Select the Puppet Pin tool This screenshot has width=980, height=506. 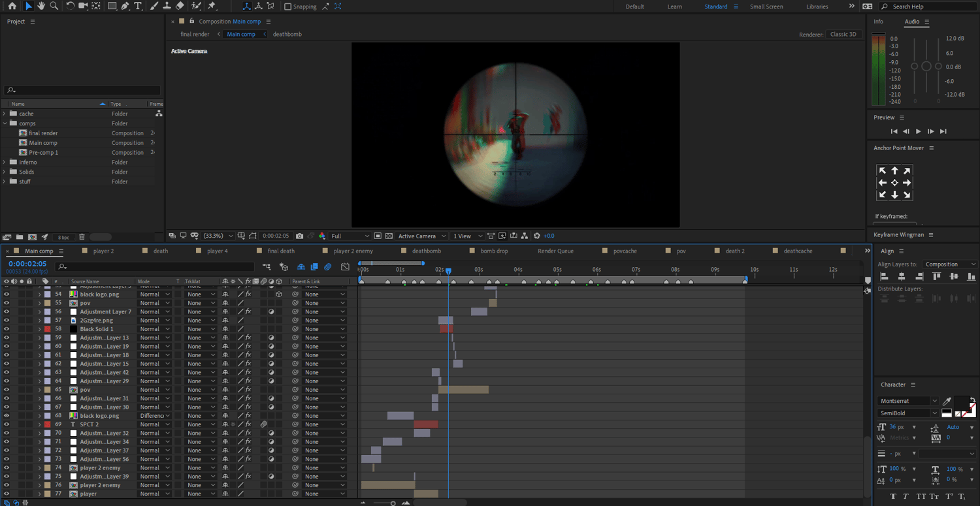point(212,6)
